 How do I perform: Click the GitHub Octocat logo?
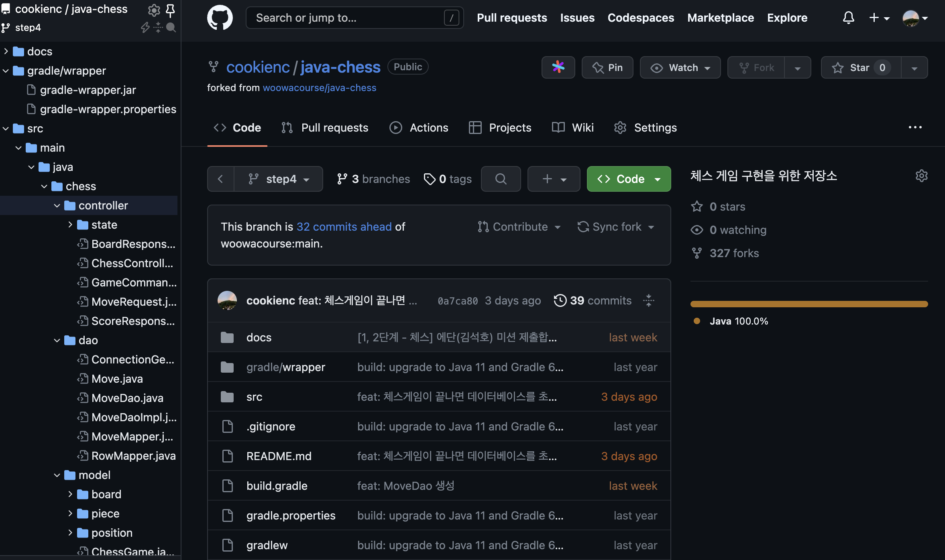[220, 18]
